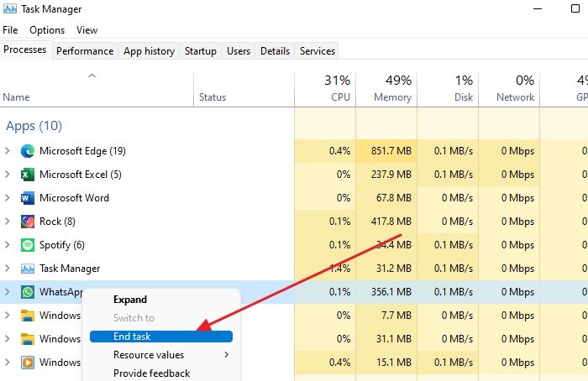Expand the Spotify (6) process group
Image resolution: width=588 pixels, height=381 pixels.
click(7, 245)
